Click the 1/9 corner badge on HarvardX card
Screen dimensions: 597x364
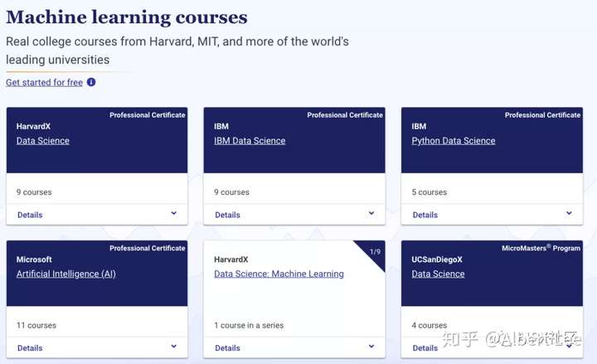pos(375,252)
